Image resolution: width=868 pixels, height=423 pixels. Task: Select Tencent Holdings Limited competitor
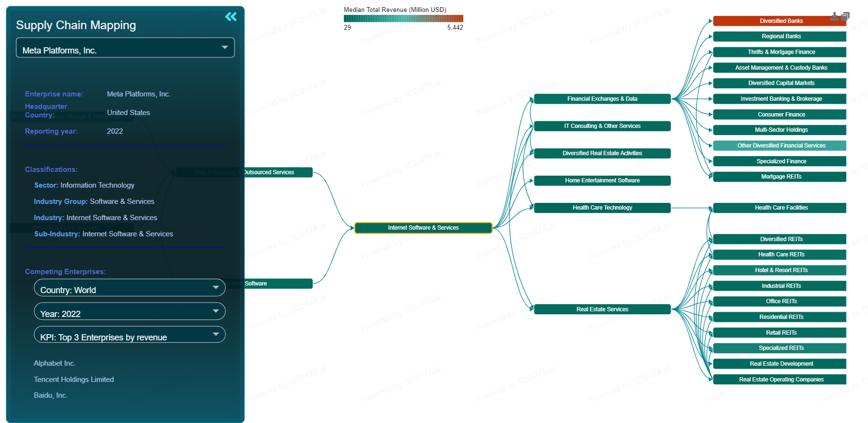pyautogui.click(x=74, y=380)
